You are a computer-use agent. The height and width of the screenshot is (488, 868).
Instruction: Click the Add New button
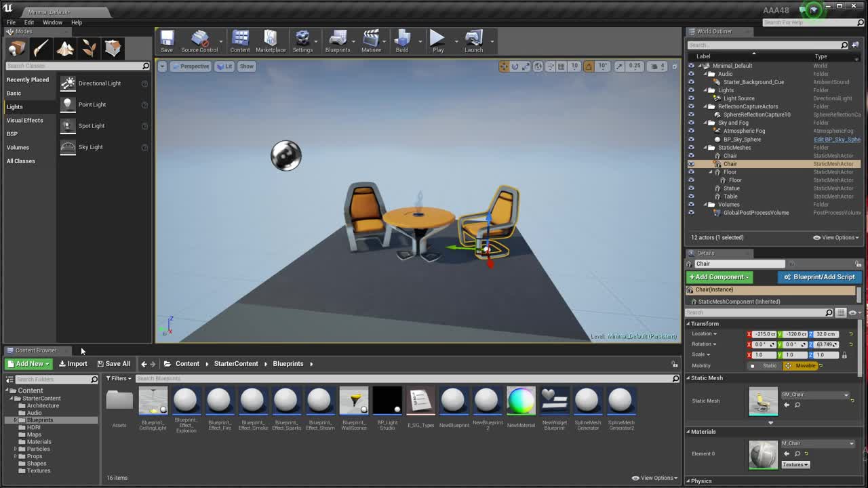(28, 364)
